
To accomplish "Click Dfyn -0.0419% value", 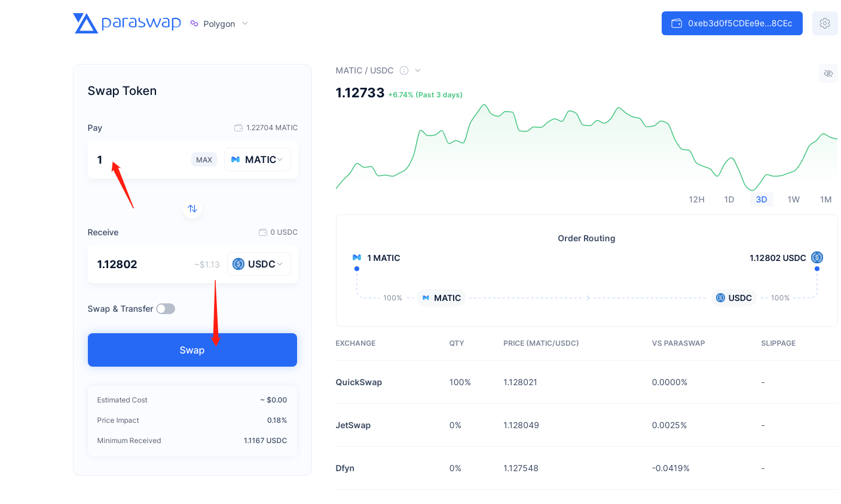I will pyautogui.click(x=671, y=468).
